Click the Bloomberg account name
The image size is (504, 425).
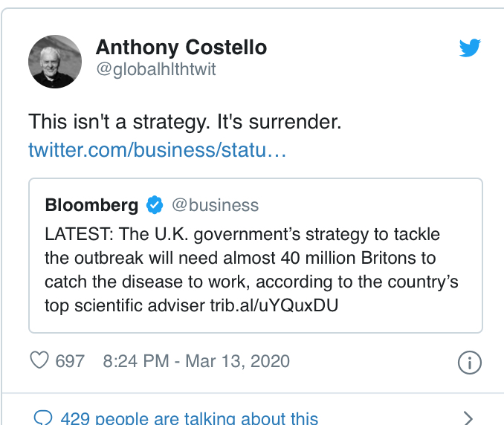[x=91, y=205]
